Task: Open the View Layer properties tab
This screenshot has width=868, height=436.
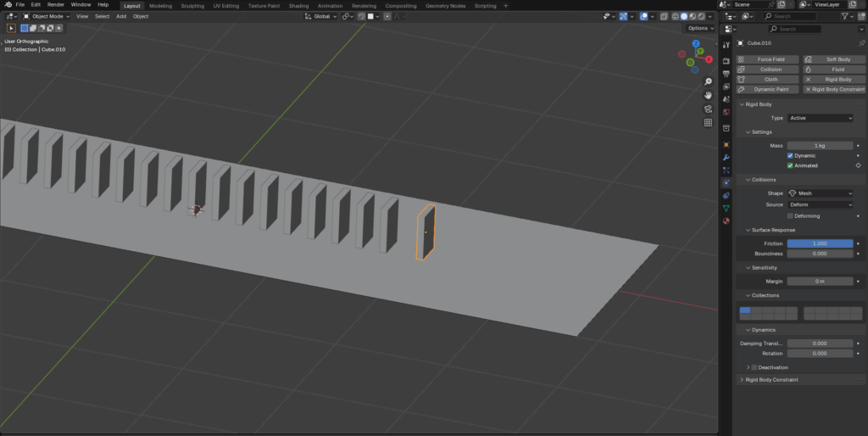Action: tap(726, 87)
